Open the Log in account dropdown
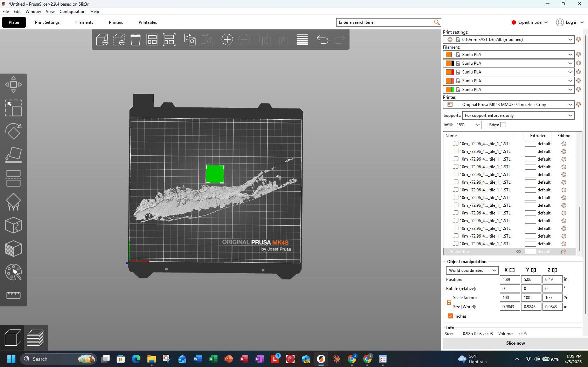588x367 pixels. click(x=570, y=22)
